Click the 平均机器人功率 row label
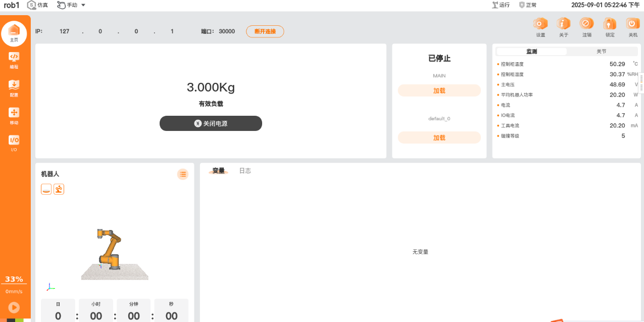 pyautogui.click(x=517, y=95)
